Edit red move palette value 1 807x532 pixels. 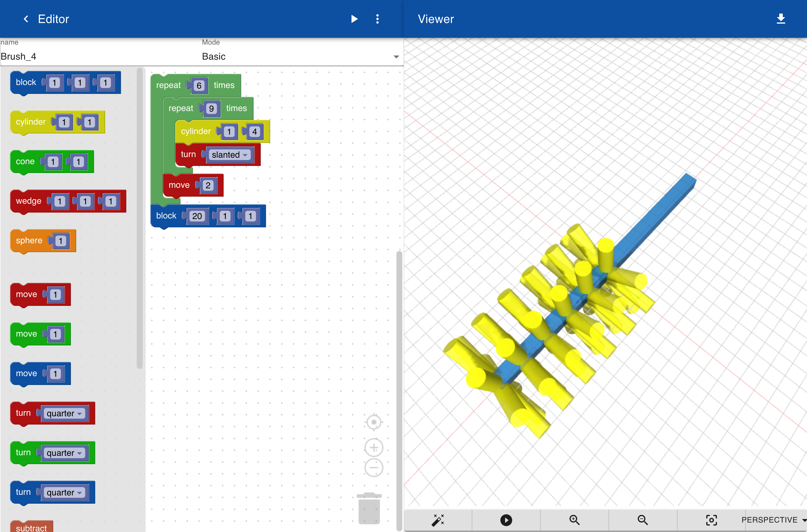[x=55, y=295]
